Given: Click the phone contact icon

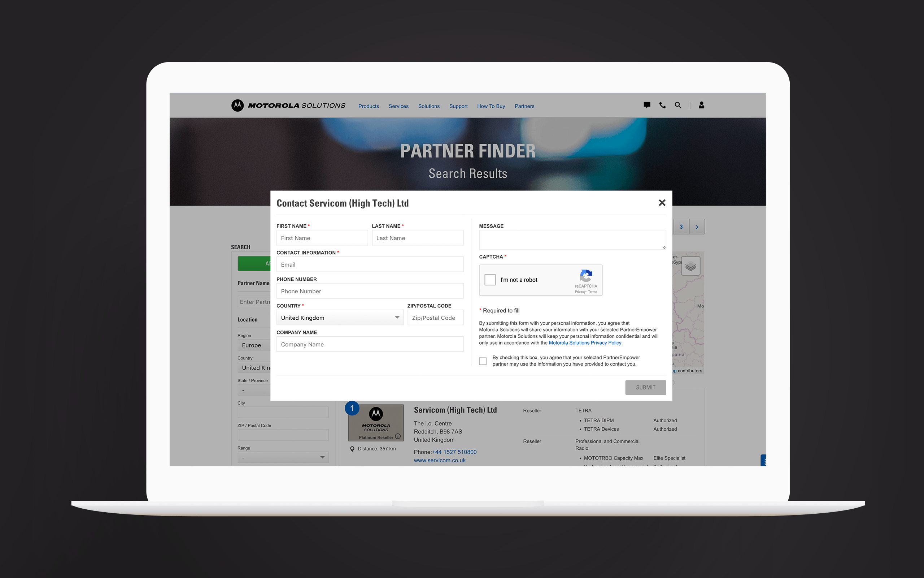Looking at the screenshot, I should (662, 105).
